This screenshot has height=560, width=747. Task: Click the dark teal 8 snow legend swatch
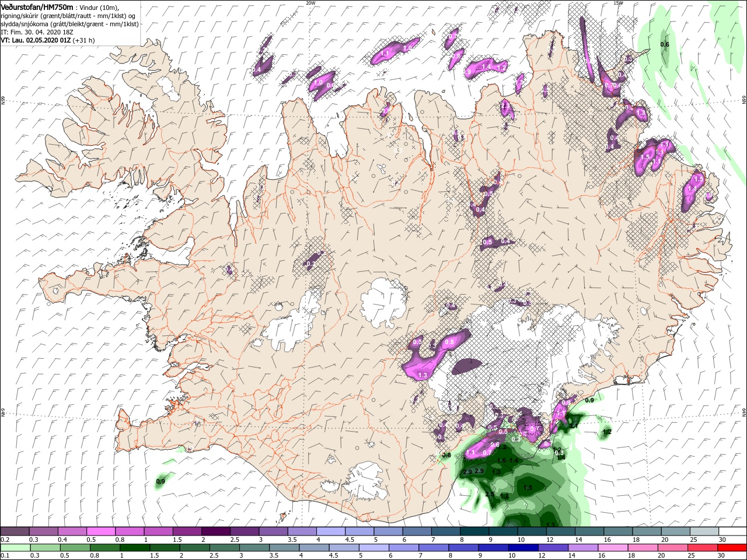(x=474, y=531)
